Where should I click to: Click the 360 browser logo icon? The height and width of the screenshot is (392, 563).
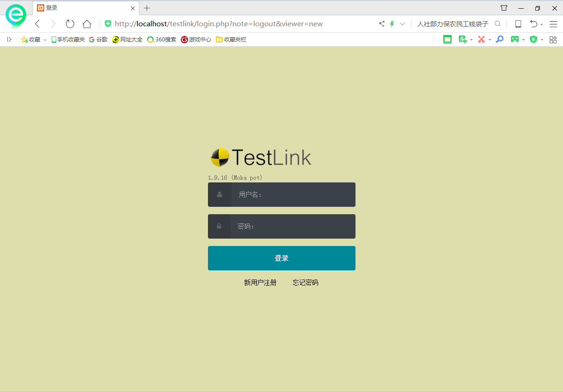(x=16, y=16)
